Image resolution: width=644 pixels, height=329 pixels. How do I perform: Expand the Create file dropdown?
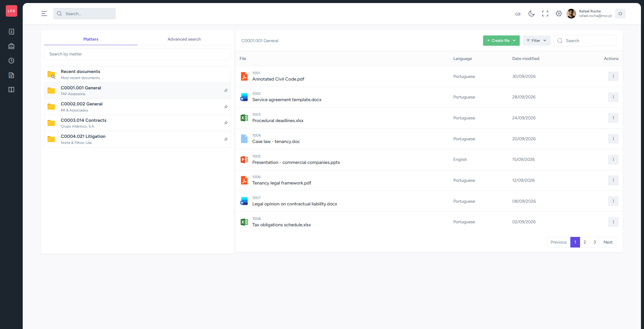coord(501,41)
